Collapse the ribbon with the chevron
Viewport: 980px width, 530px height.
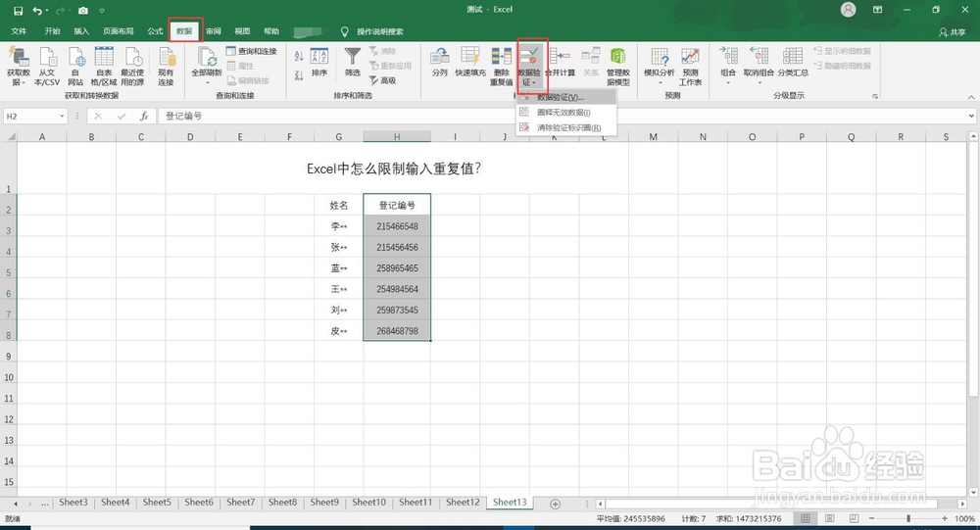point(970,97)
